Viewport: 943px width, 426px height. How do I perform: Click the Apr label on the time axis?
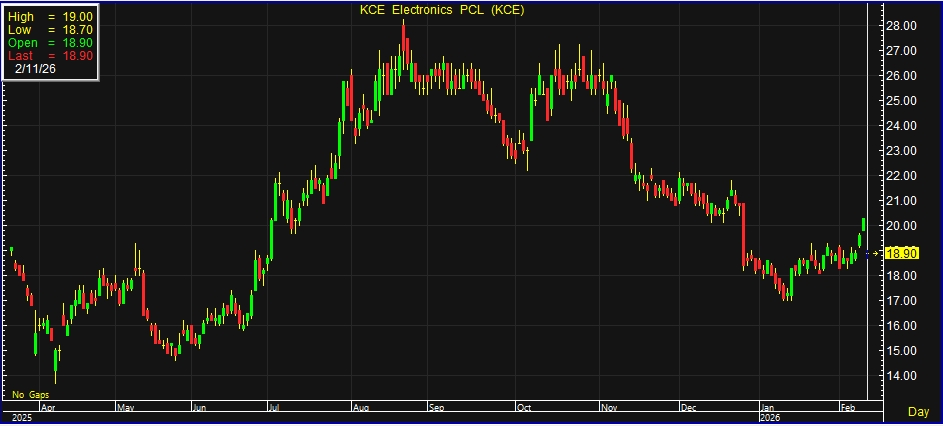(45, 408)
